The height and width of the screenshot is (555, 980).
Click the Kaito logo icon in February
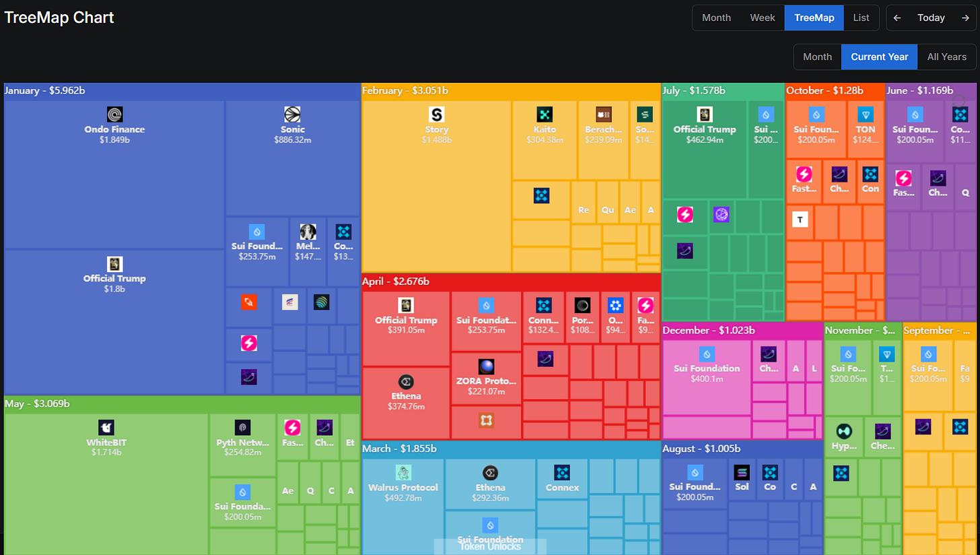click(545, 115)
